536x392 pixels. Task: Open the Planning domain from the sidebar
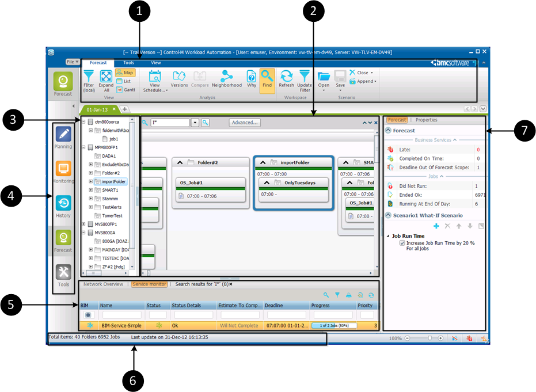point(63,135)
